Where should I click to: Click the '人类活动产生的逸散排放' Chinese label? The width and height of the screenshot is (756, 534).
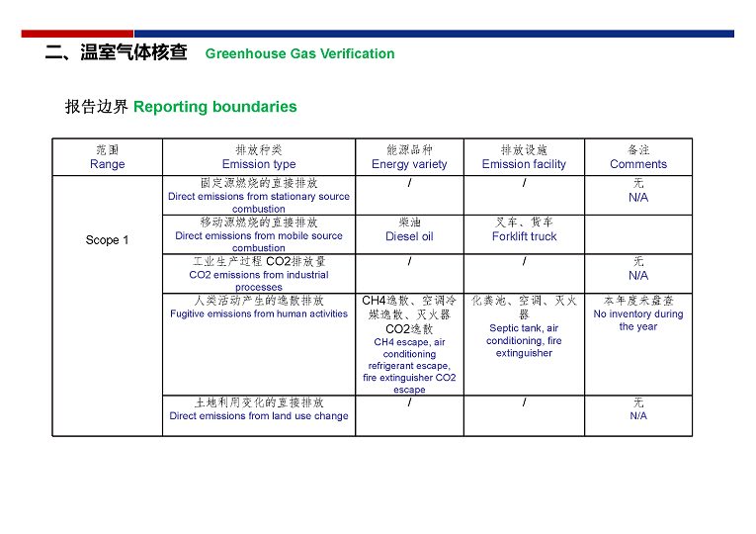[259, 301]
